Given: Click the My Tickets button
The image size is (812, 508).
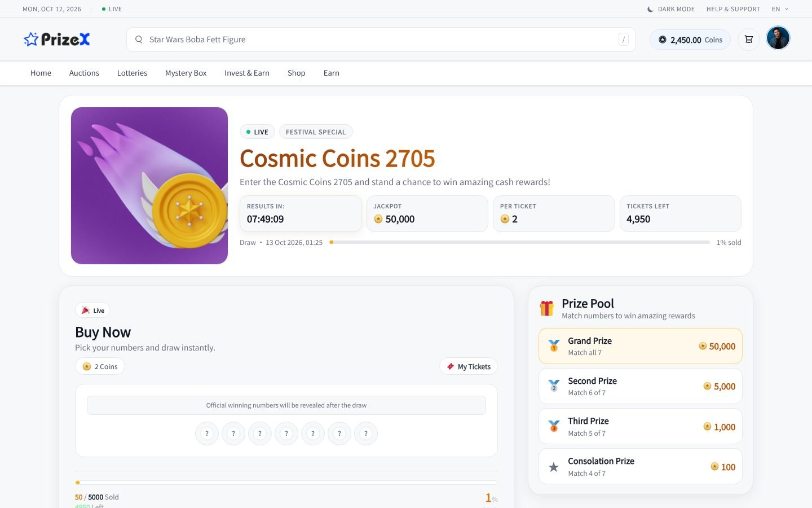Looking at the screenshot, I should (x=468, y=366).
